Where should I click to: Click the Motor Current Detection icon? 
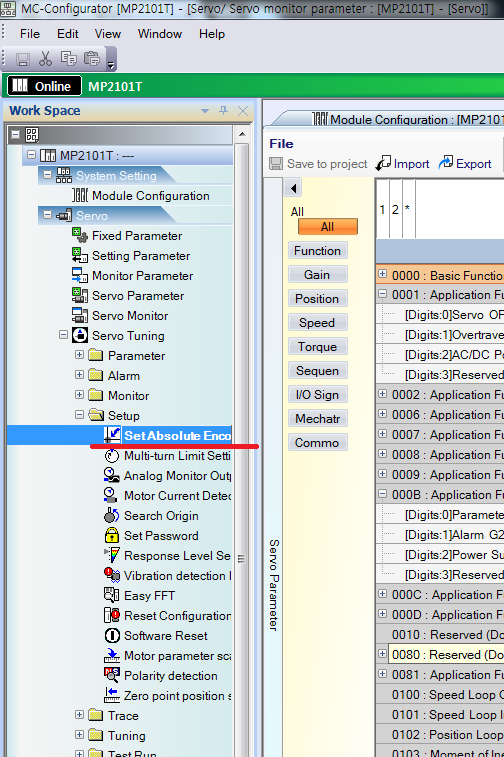pyautogui.click(x=111, y=495)
